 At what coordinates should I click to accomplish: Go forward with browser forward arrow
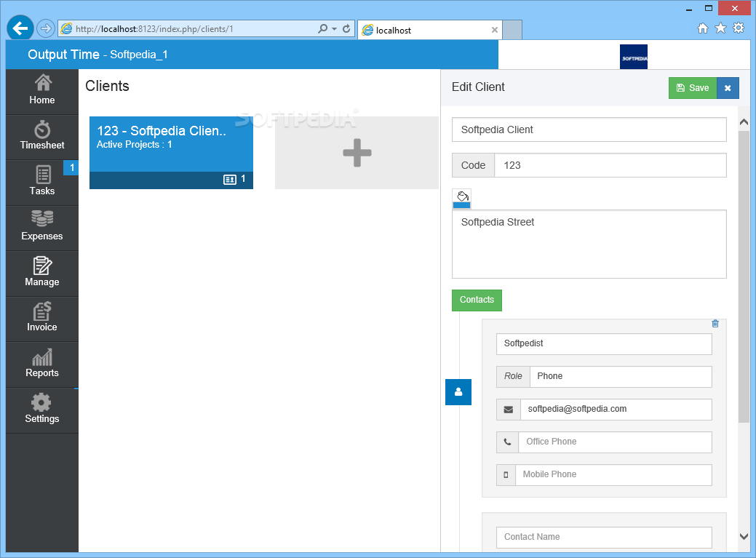click(x=45, y=28)
